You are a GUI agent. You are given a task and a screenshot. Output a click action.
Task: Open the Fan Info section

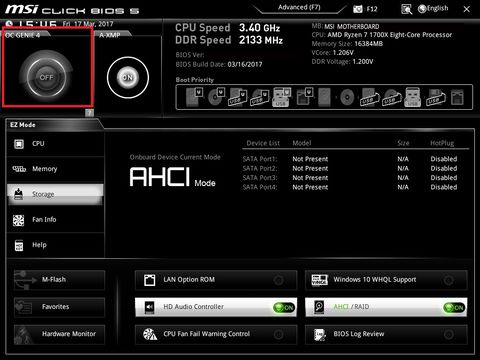click(x=56, y=220)
